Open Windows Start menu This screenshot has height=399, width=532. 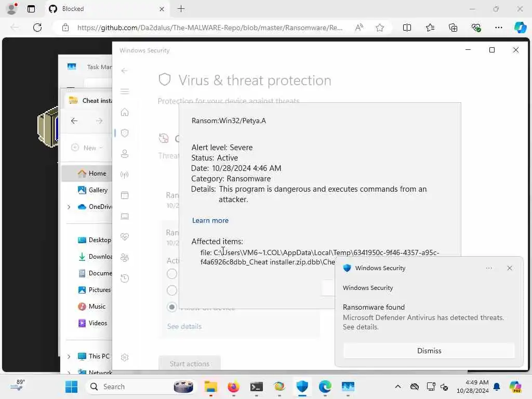71,387
